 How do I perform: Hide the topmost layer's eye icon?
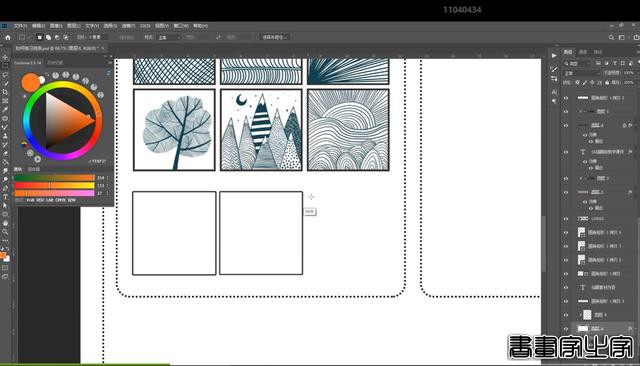566,98
